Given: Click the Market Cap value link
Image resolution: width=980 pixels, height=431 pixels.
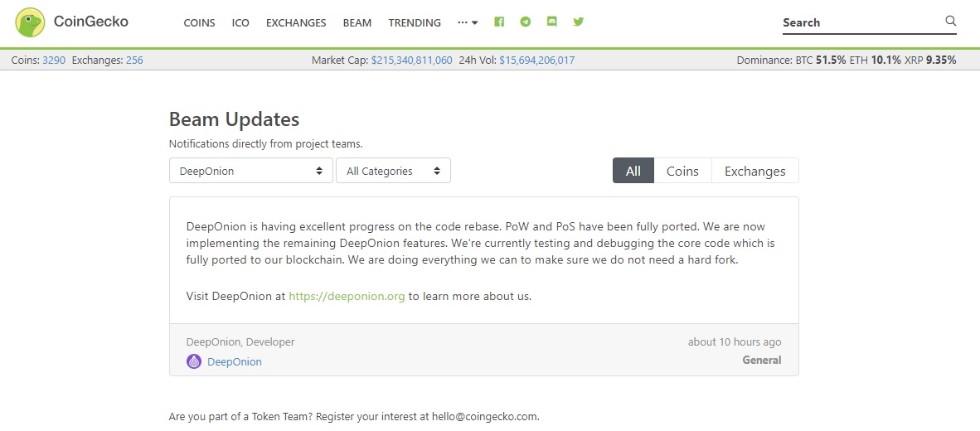Looking at the screenshot, I should pos(412,61).
